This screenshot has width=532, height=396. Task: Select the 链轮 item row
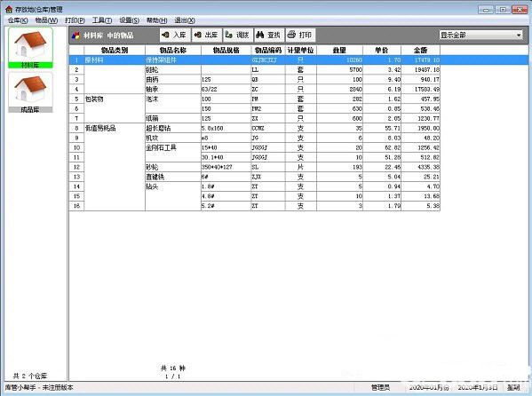[x=255, y=69]
